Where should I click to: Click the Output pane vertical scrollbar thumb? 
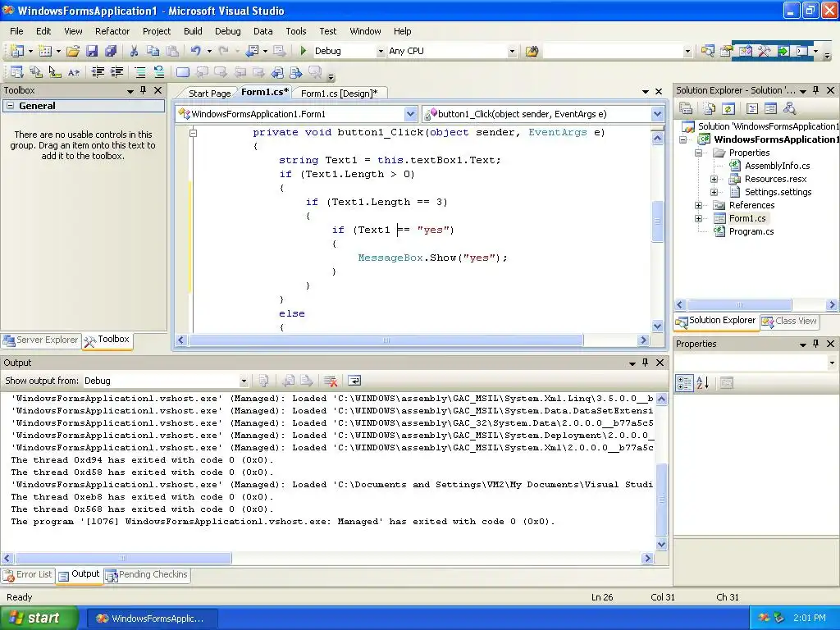pos(662,500)
